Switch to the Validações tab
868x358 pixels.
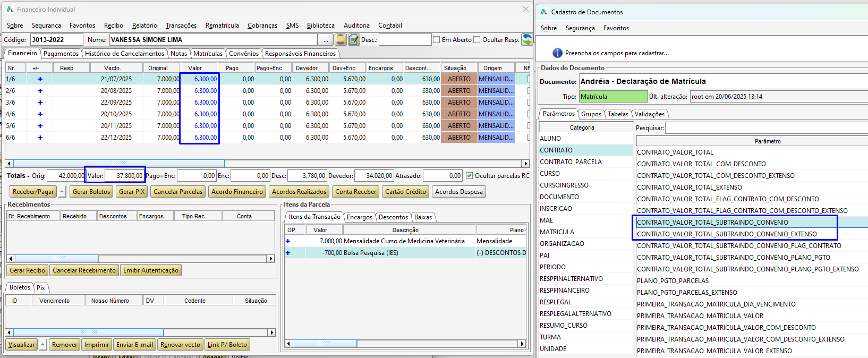click(x=650, y=114)
